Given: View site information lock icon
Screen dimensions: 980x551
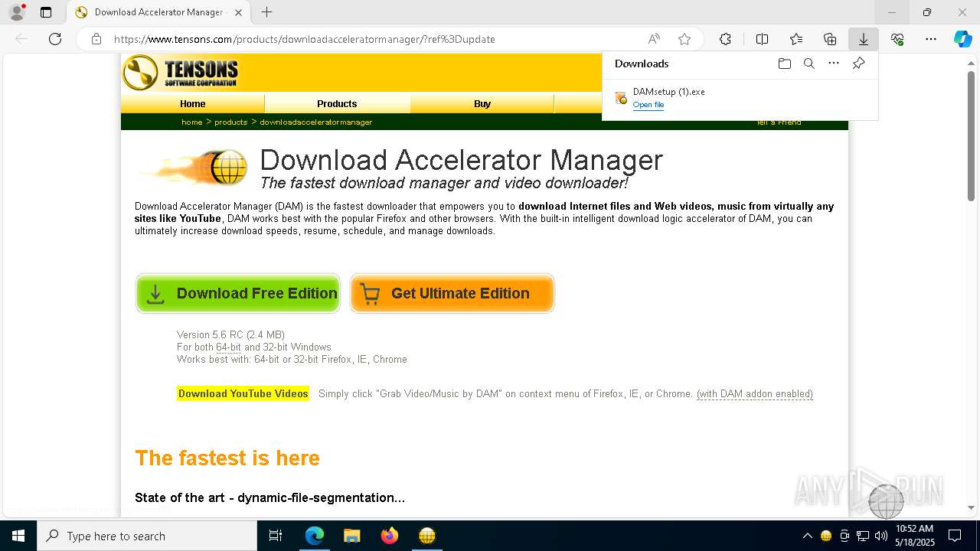Looking at the screenshot, I should pyautogui.click(x=96, y=39).
